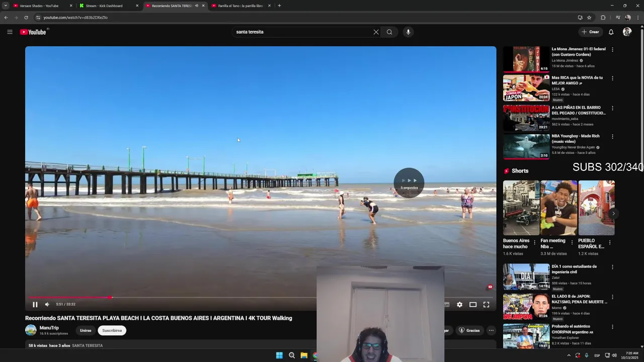Click the SANTA TERESITA hashtag in description
Screen dimensions: 644x362
point(88,346)
